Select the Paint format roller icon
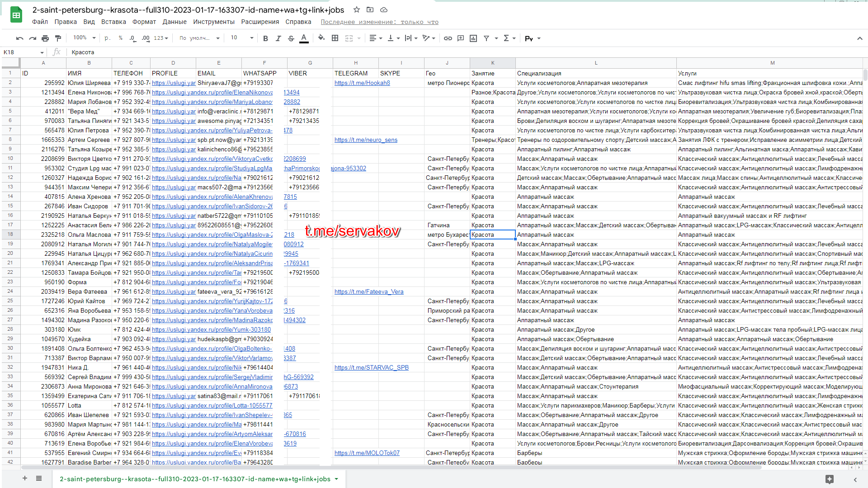The image size is (868, 488). point(58,38)
